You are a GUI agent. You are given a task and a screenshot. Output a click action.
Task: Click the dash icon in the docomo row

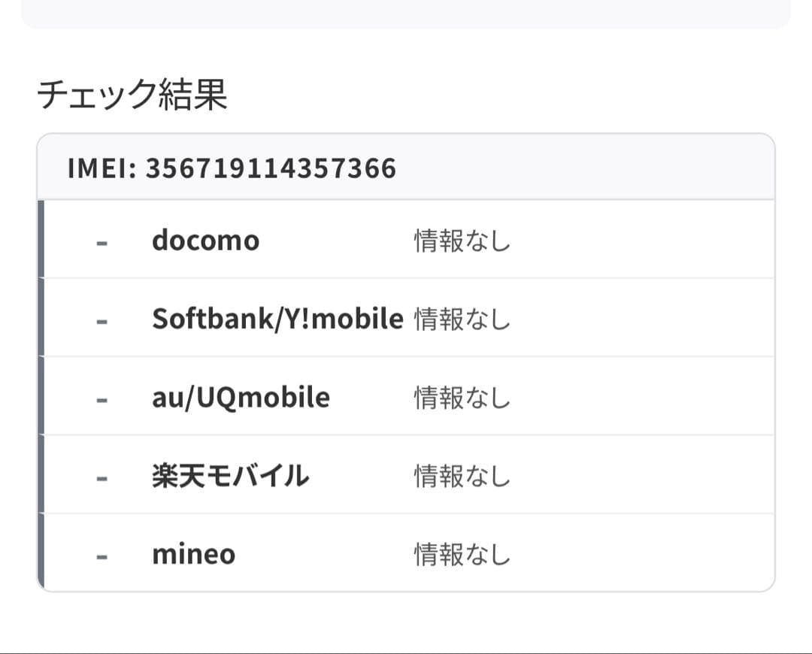[102, 243]
